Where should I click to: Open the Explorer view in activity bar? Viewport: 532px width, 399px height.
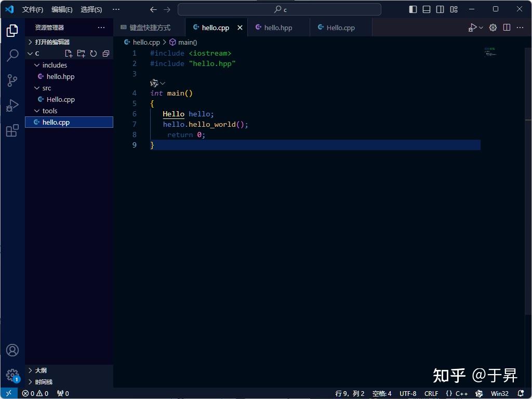(12, 31)
